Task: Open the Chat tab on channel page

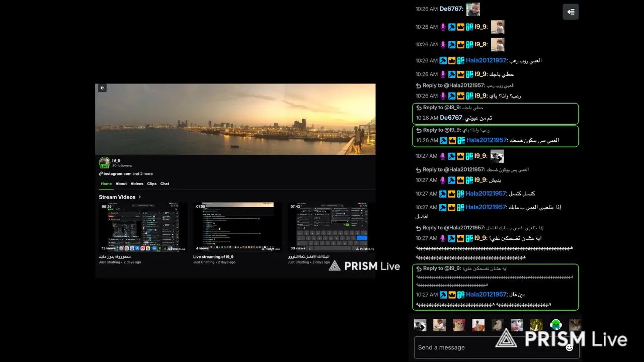Action: tap(165, 184)
